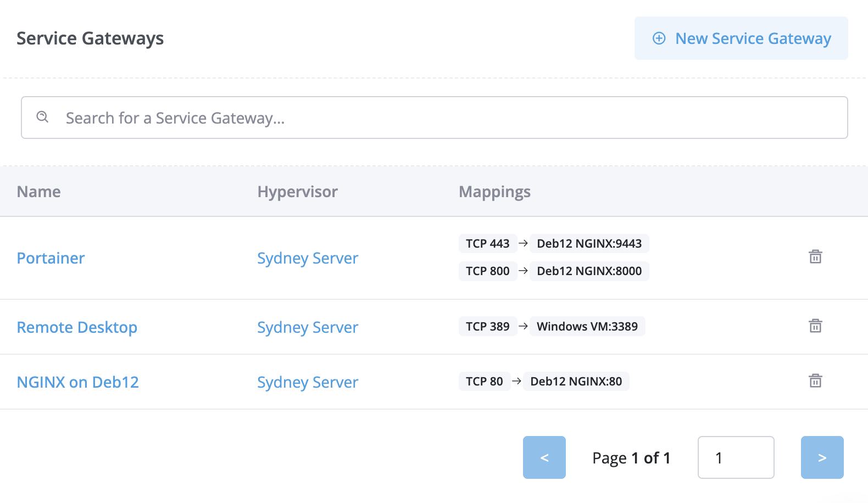Click the Service Gateways heading

coord(90,38)
